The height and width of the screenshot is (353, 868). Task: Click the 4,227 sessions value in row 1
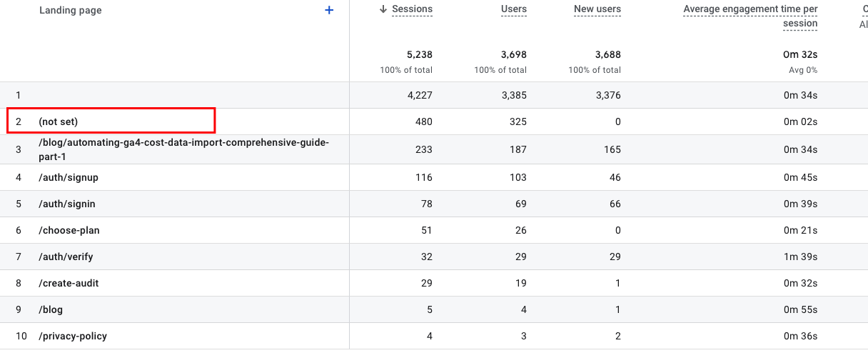pyautogui.click(x=418, y=95)
